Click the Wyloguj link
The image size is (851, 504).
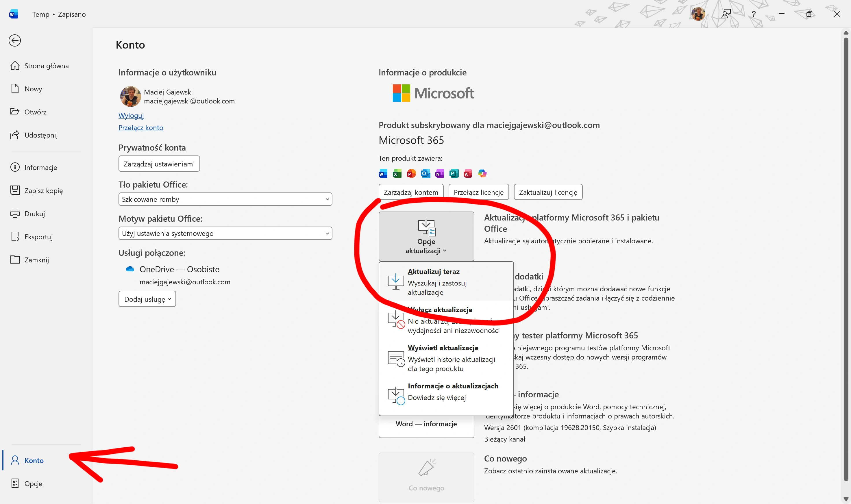pyautogui.click(x=131, y=116)
